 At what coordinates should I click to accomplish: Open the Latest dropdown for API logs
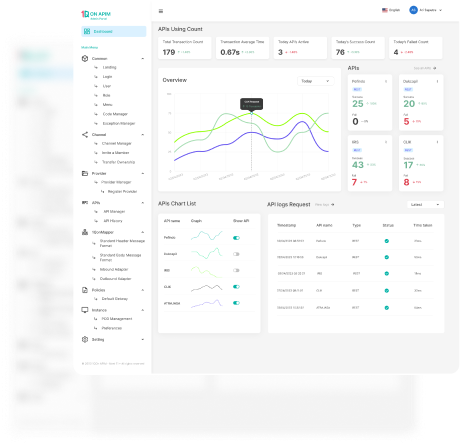[425, 204]
